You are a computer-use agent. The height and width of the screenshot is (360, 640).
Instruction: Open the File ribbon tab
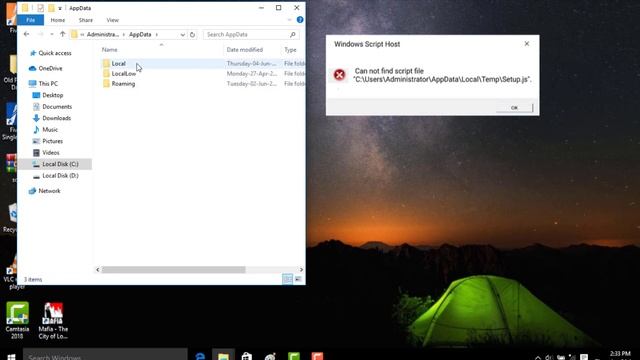coord(31,20)
